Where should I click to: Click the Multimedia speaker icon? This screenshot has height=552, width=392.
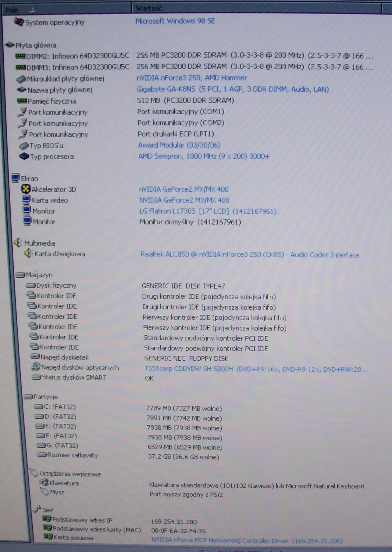pyautogui.click(x=18, y=243)
